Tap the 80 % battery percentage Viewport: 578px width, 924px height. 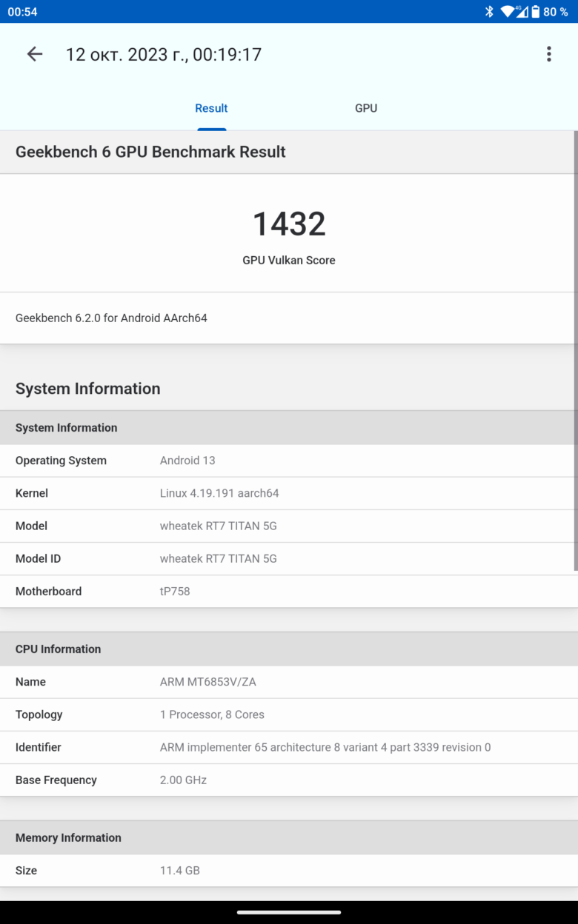point(556,12)
